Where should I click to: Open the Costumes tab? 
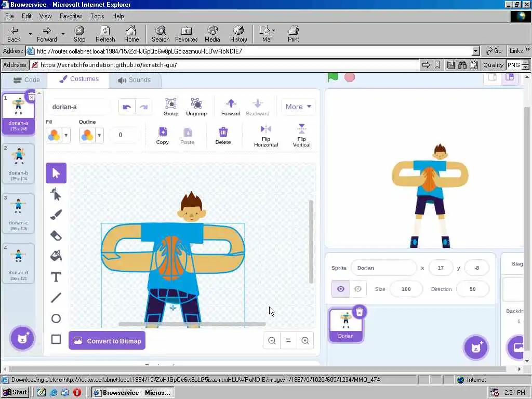pos(79,79)
